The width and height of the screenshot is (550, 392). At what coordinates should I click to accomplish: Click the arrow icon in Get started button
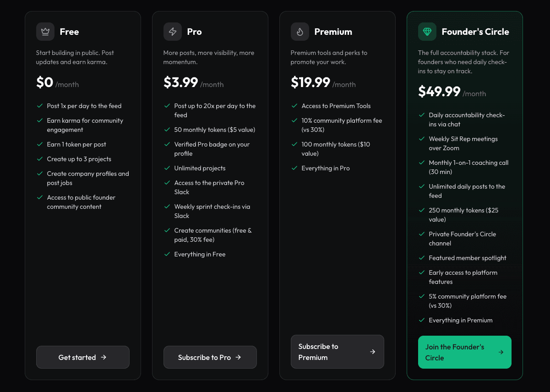103,357
